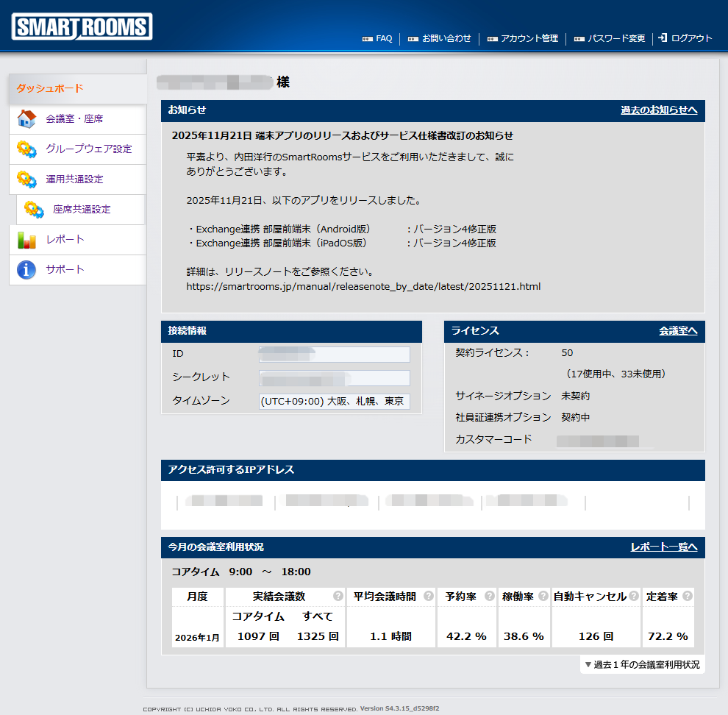Click the gears icon beside 座席共通設定
Viewport: 728px width, 715px height.
(x=34, y=210)
